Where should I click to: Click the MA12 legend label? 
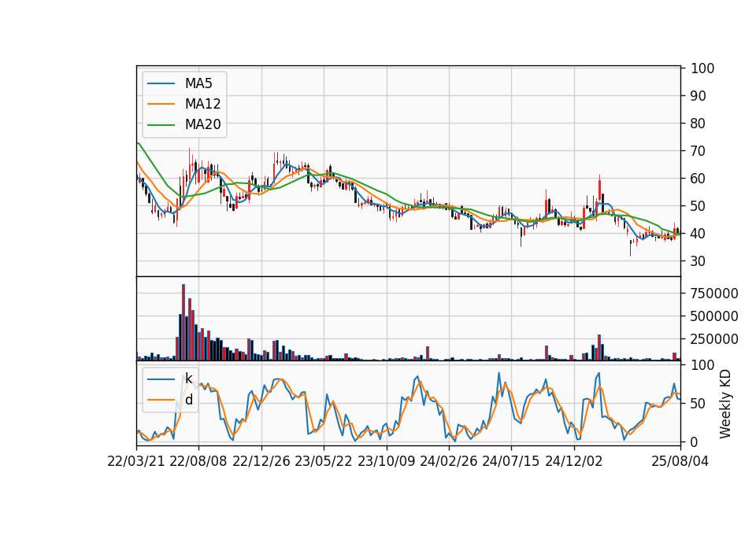click(x=202, y=104)
